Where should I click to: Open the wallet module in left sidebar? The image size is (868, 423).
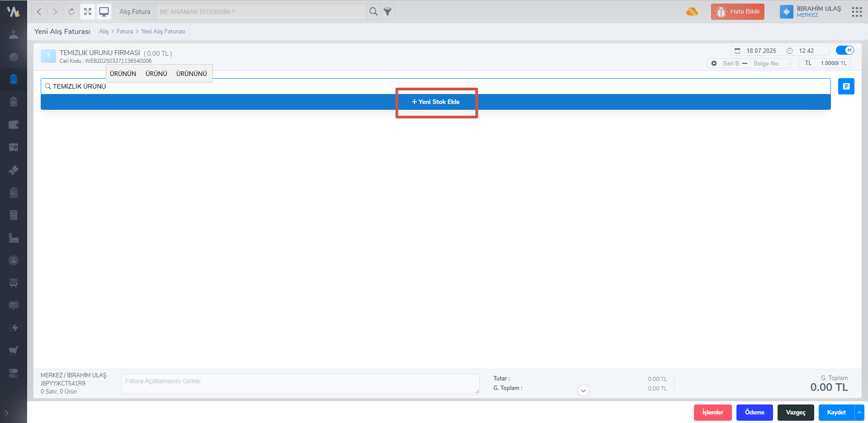(x=14, y=125)
